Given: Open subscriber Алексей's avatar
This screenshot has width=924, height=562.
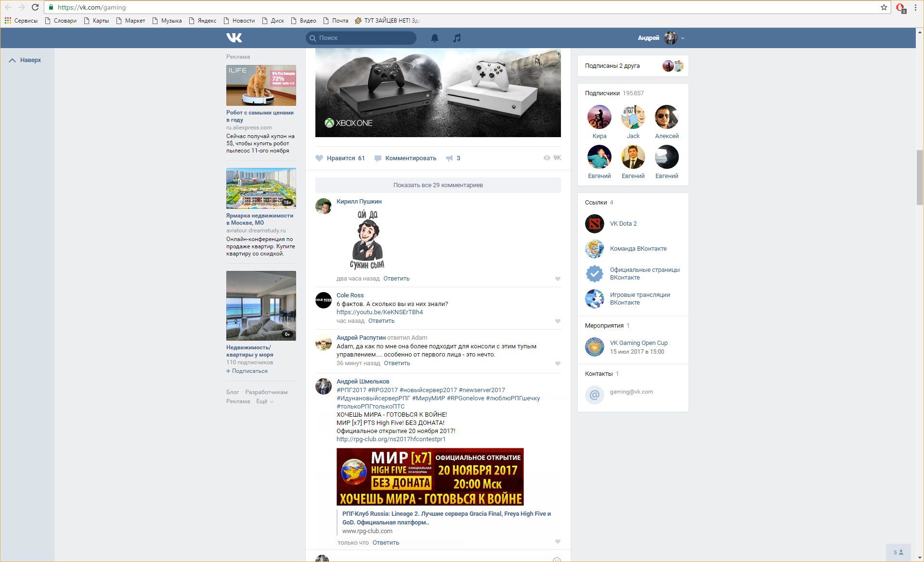Looking at the screenshot, I should pyautogui.click(x=667, y=117).
